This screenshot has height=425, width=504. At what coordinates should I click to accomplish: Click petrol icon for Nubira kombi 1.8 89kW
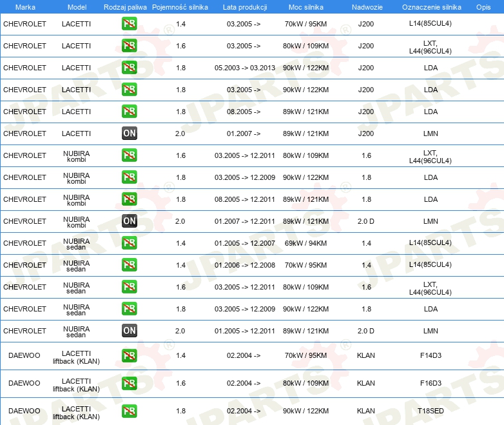click(x=129, y=199)
